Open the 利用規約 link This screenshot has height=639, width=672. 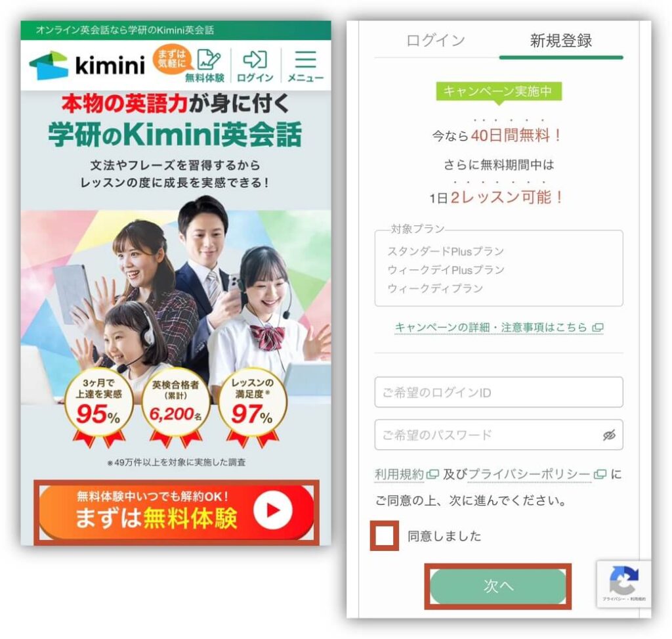(x=400, y=474)
